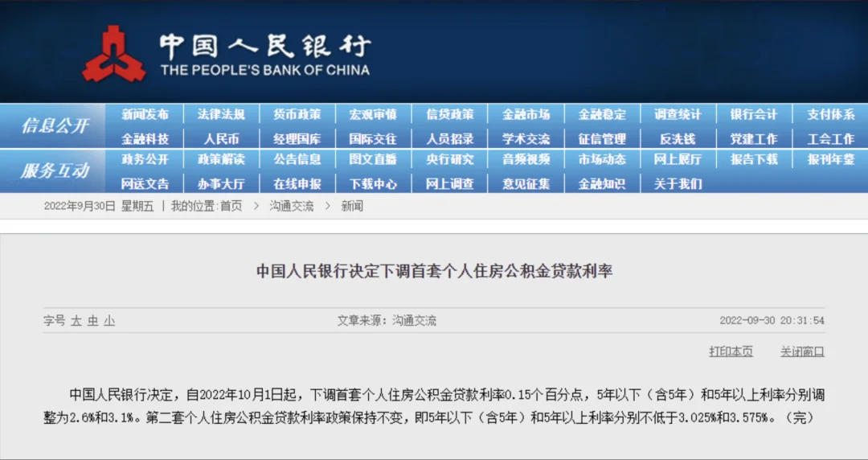This screenshot has width=868, height=460.
Task: Go to 办事大厅 page
Action: (x=221, y=183)
